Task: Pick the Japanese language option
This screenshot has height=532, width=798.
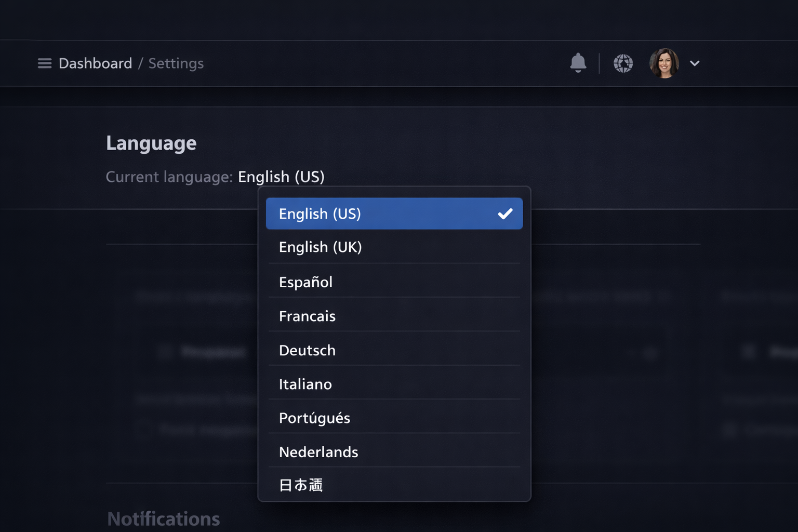Action: pyautogui.click(x=301, y=485)
